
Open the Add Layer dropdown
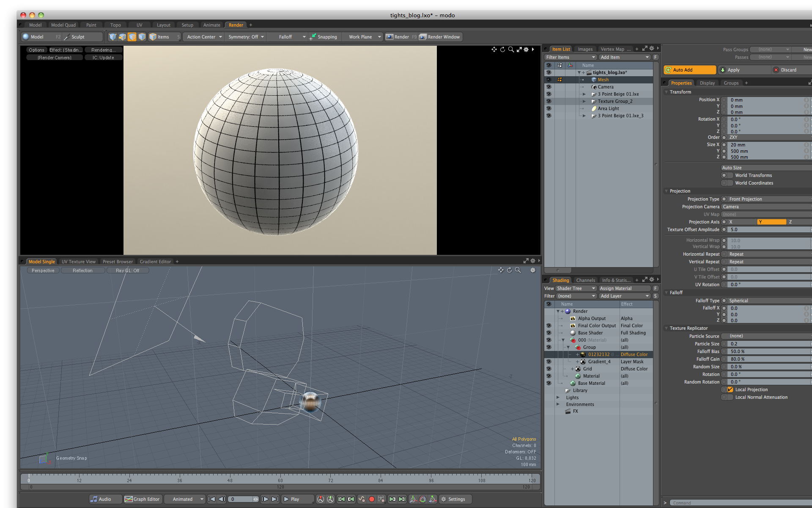click(624, 296)
